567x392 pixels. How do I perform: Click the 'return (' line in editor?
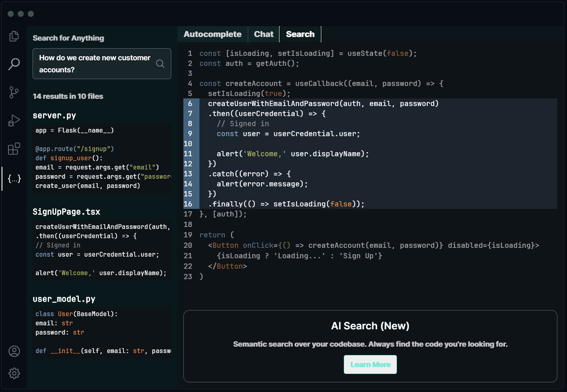click(217, 235)
